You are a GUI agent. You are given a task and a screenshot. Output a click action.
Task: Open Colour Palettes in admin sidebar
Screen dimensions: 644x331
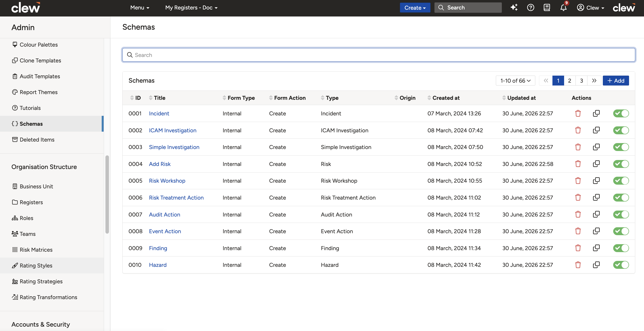tap(52, 45)
